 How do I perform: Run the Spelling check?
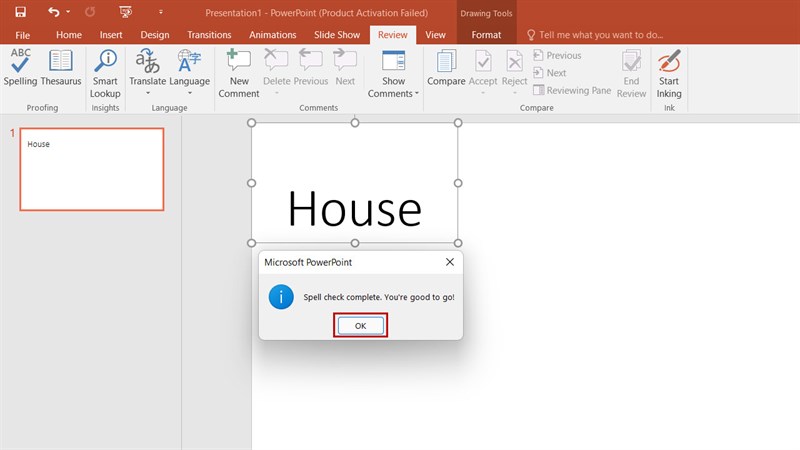20,68
